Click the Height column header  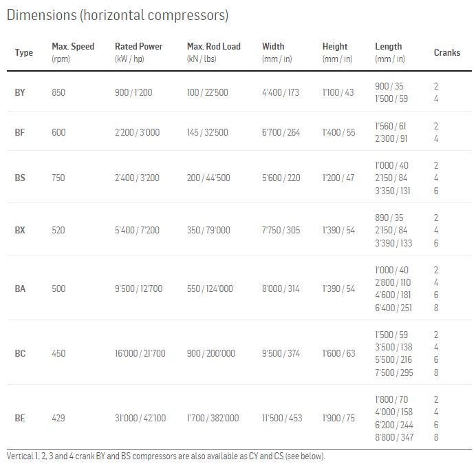point(335,47)
